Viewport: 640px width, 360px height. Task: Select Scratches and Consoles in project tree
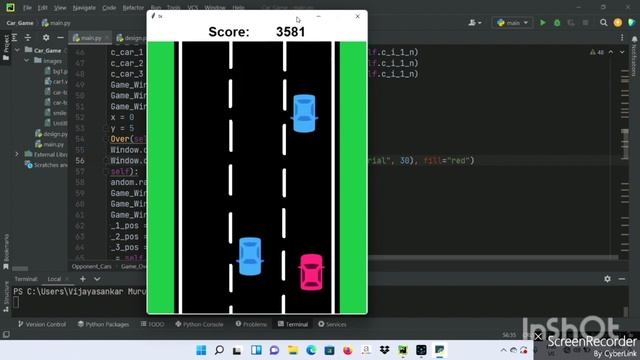click(x=46, y=165)
